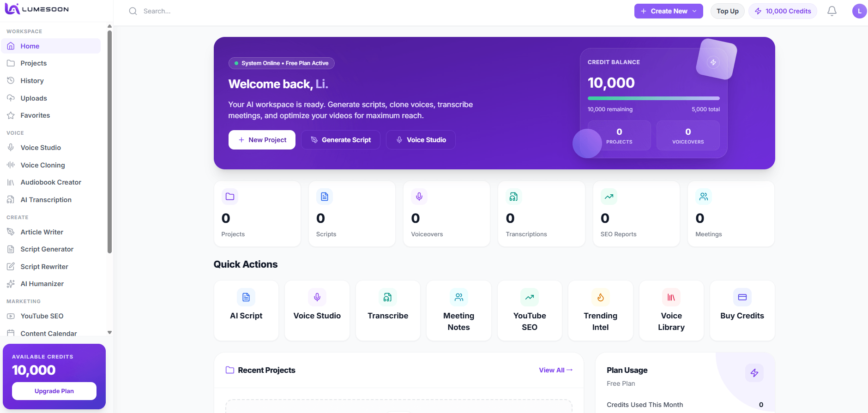Click the Transcriptions stat icon

pos(514,197)
